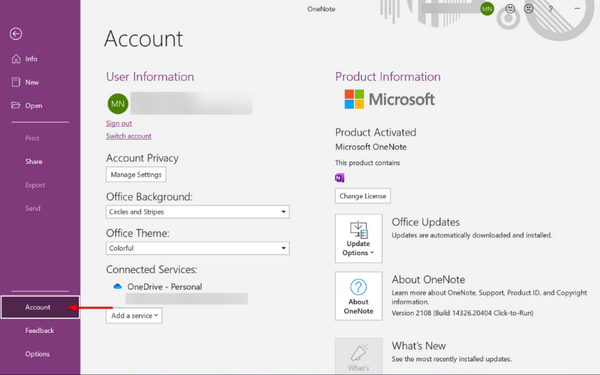Click the frown face feedback icon
The image size is (600, 375).
(529, 9)
